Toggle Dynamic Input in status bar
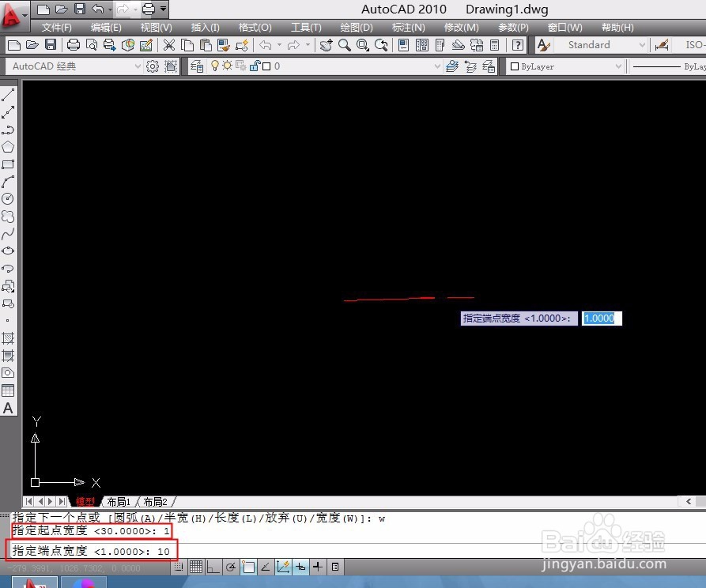The image size is (706, 588). coord(300,567)
